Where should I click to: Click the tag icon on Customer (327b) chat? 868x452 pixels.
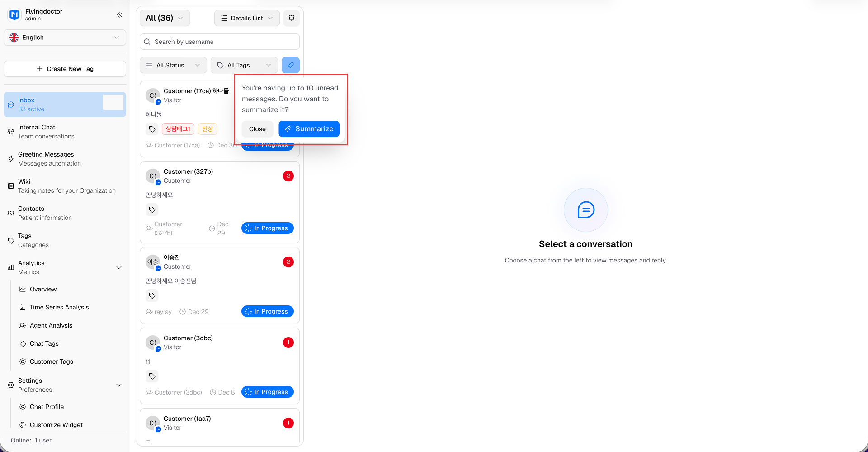(152, 209)
